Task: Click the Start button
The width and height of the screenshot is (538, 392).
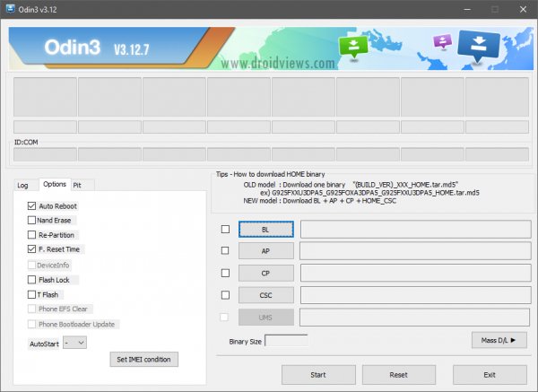Action: tap(318, 375)
